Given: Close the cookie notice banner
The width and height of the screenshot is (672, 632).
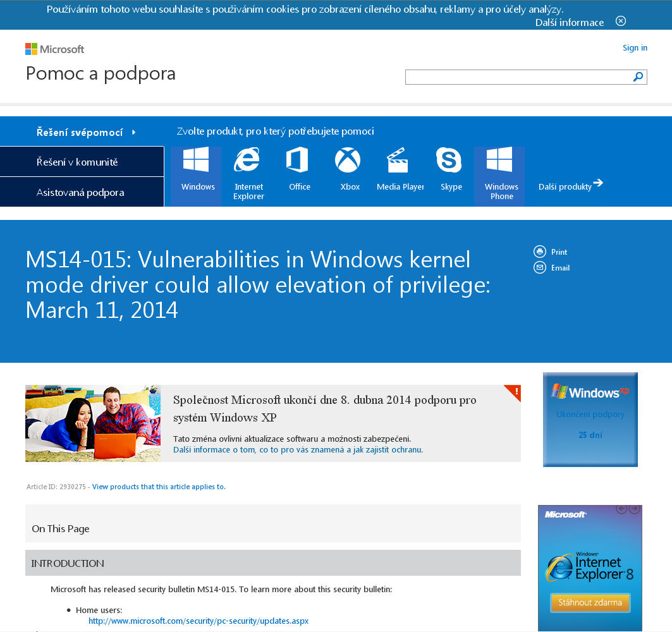Looking at the screenshot, I should pyautogui.click(x=620, y=21).
